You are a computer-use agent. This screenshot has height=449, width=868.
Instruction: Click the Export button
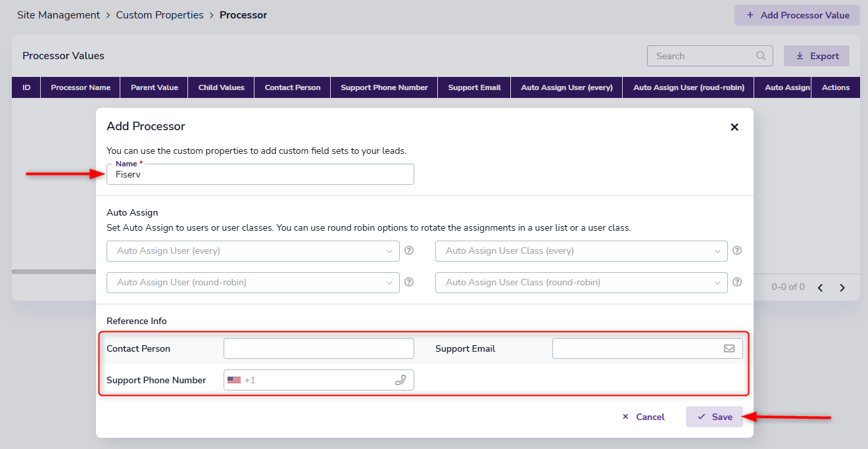click(x=816, y=56)
